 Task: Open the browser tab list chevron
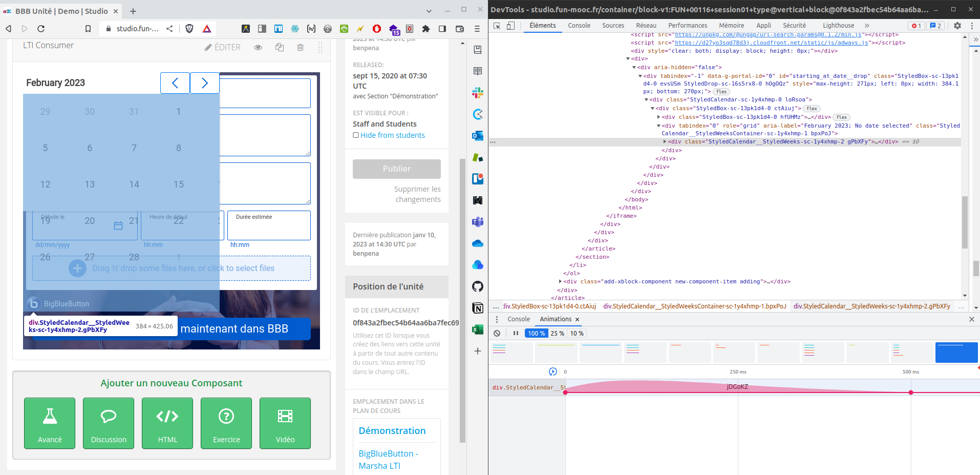[x=429, y=11]
